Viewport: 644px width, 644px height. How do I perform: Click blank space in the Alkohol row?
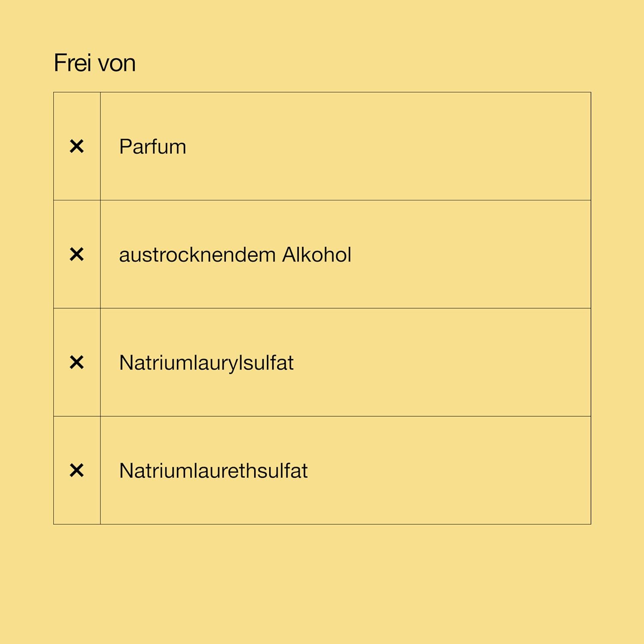[472, 255]
